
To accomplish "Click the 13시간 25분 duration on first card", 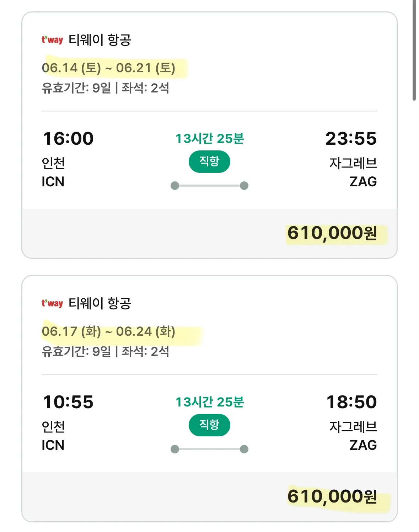I will tap(210, 138).
